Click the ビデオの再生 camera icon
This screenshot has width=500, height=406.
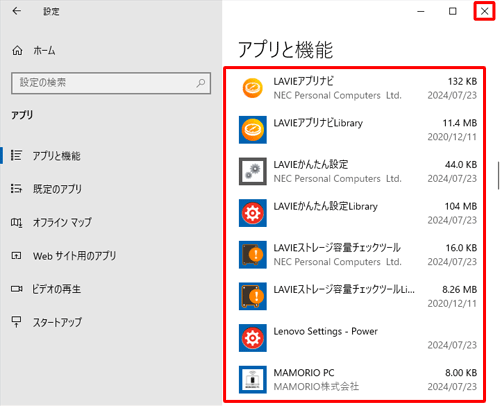tap(16, 289)
